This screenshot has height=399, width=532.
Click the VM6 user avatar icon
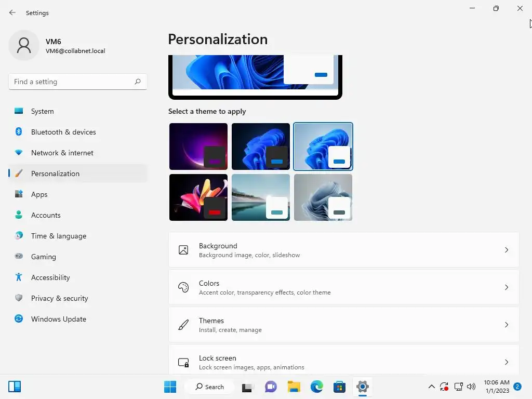coord(24,45)
